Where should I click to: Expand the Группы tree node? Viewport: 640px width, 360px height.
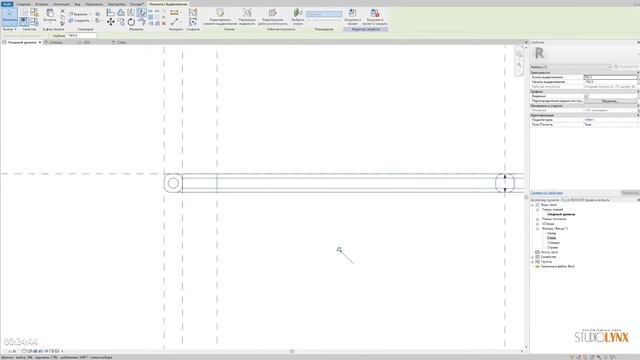[533, 262]
